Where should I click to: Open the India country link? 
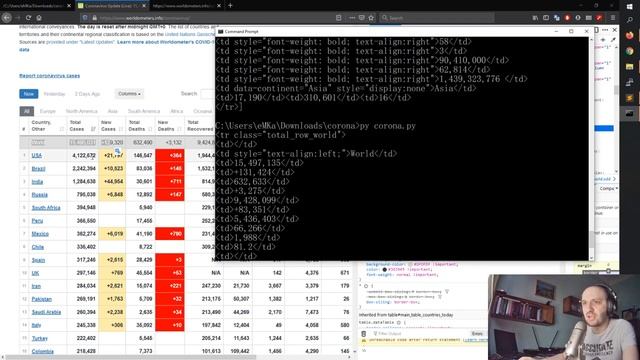point(37,182)
